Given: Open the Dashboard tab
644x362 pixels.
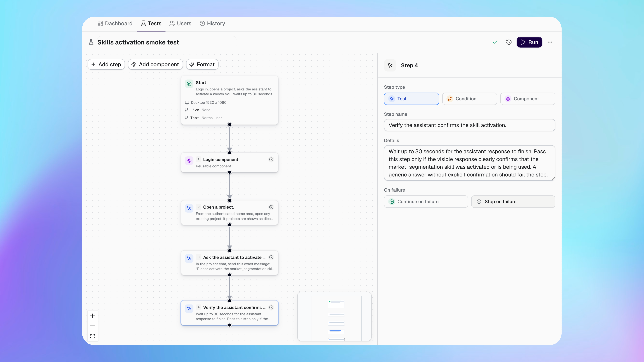Looking at the screenshot, I should [x=115, y=24].
